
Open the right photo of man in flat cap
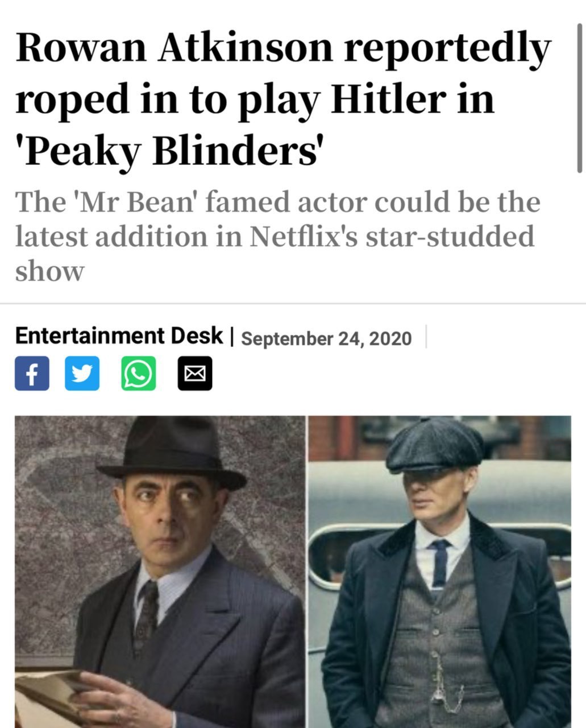[x=440, y=572]
